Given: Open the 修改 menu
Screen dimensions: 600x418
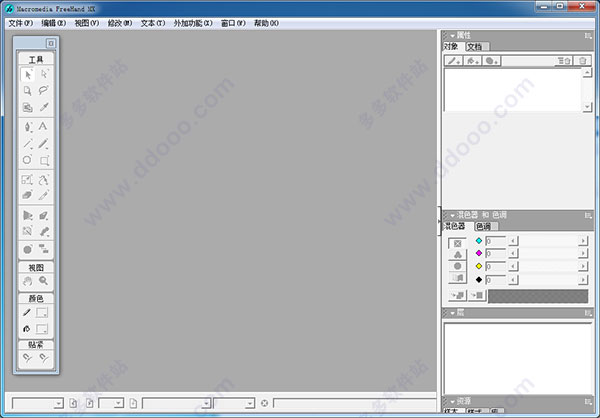Looking at the screenshot, I should point(120,23).
